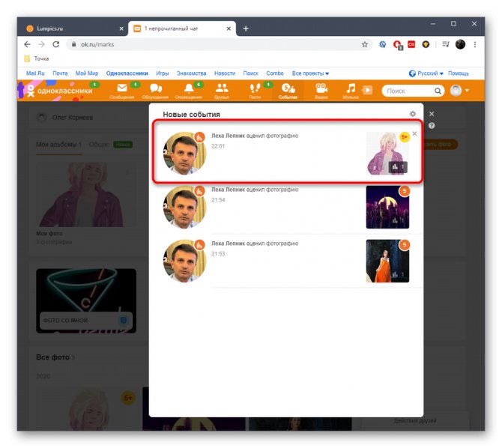Click 5+ rating badge on first thumbnail
502x448 pixels.
[x=405, y=137]
